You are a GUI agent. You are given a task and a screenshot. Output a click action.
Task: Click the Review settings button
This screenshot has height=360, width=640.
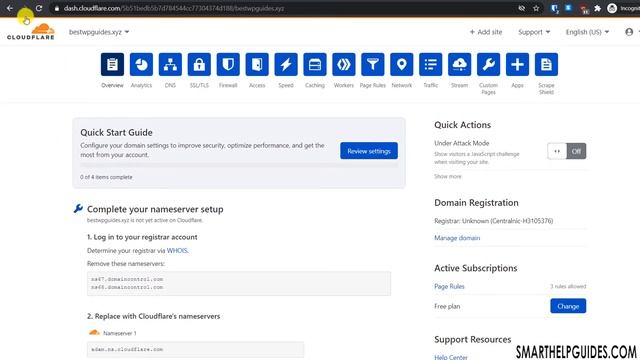tap(369, 151)
